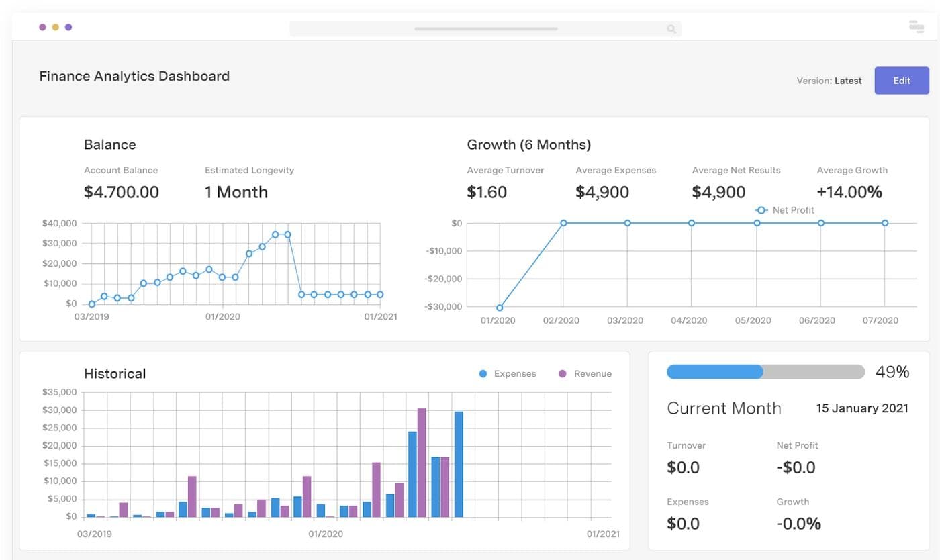Click the magnifier search icon in the top bar
Screen dimensions: 940x560
(x=671, y=29)
